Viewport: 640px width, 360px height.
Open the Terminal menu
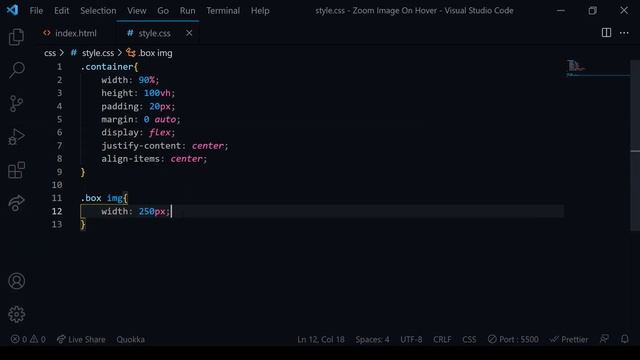223,11
